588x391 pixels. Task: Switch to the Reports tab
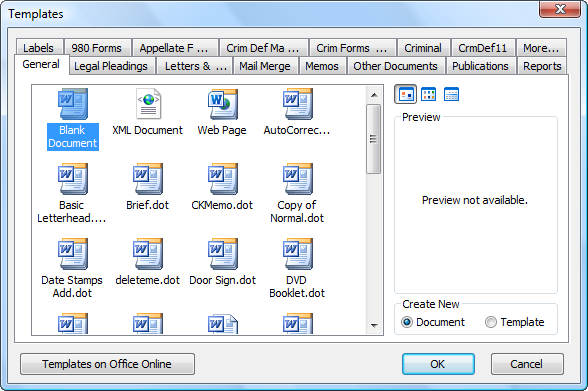pos(542,66)
